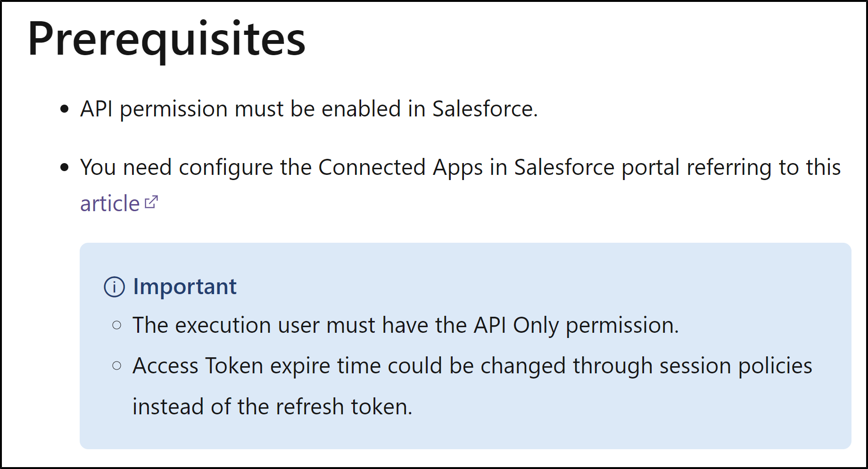Click the solid bullet before "API permission"
This screenshot has height=469, width=868.
pos(65,109)
